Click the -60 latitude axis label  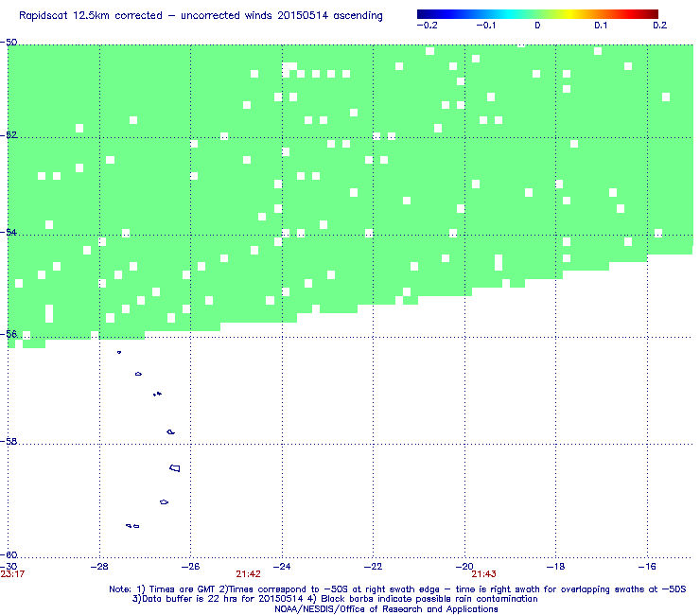(x=9, y=555)
